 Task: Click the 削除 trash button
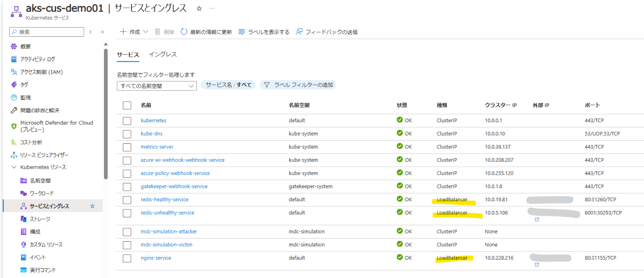click(164, 32)
